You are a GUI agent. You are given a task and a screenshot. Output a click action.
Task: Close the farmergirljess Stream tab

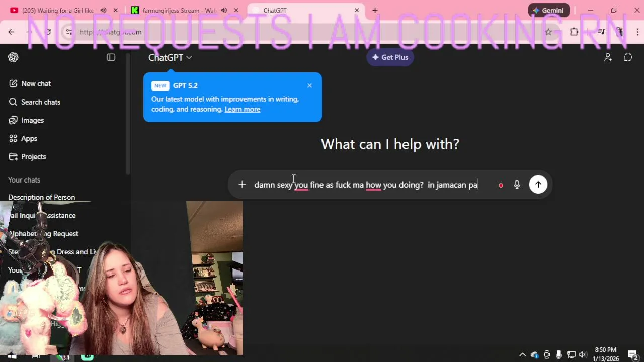[236, 10]
